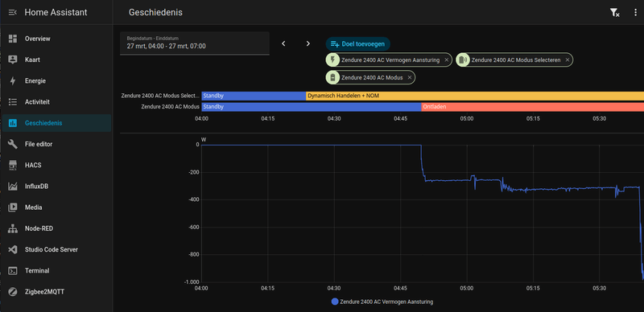The width and height of the screenshot is (644, 312).
Task: Launch Studio Code Server icon
Action: tap(13, 249)
